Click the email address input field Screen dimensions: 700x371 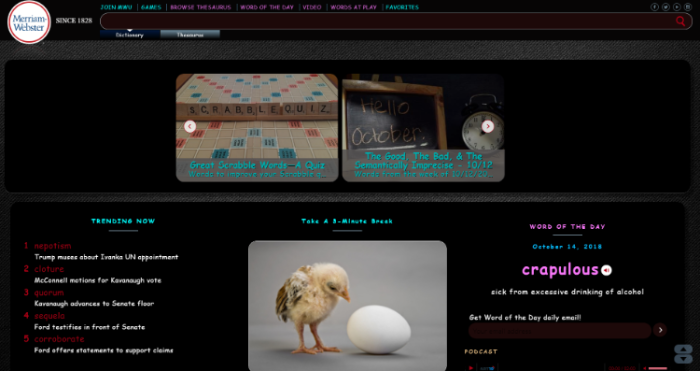point(560,331)
